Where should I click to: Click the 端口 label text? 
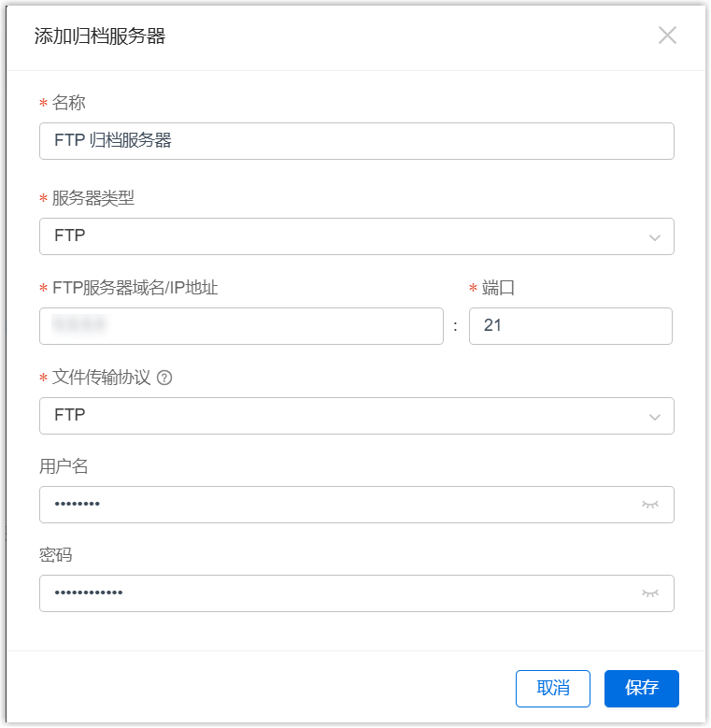pos(499,288)
